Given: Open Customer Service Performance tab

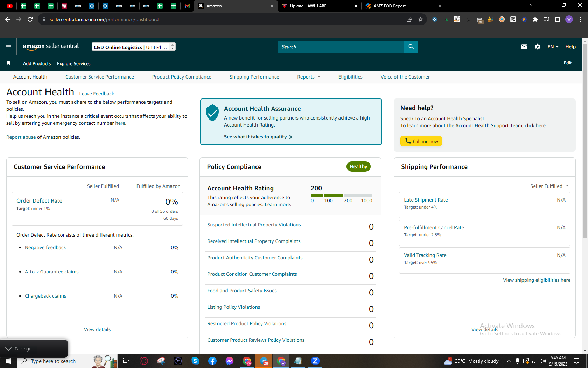Looking at the screenshot, I should click(100, 77).
